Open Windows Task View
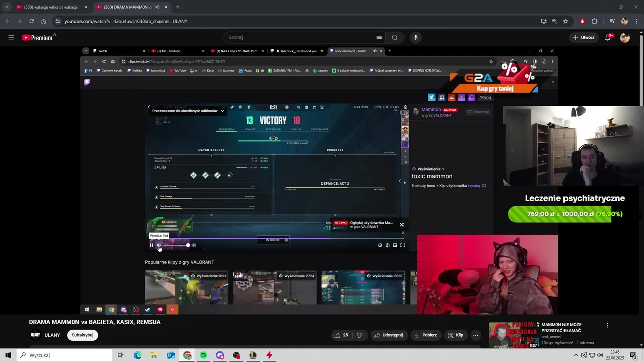Viewport: 644px width, 362px height. coord(121,355)
